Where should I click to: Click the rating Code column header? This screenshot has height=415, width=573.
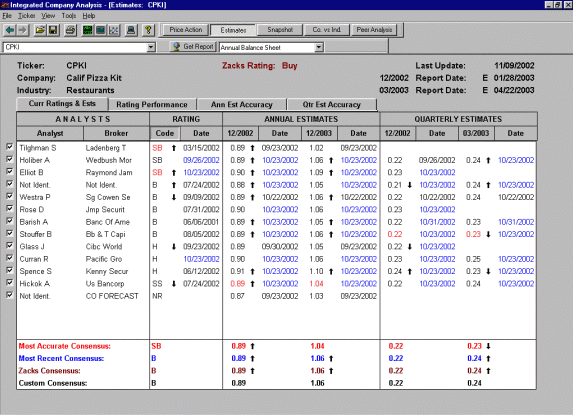coord(165,133)
